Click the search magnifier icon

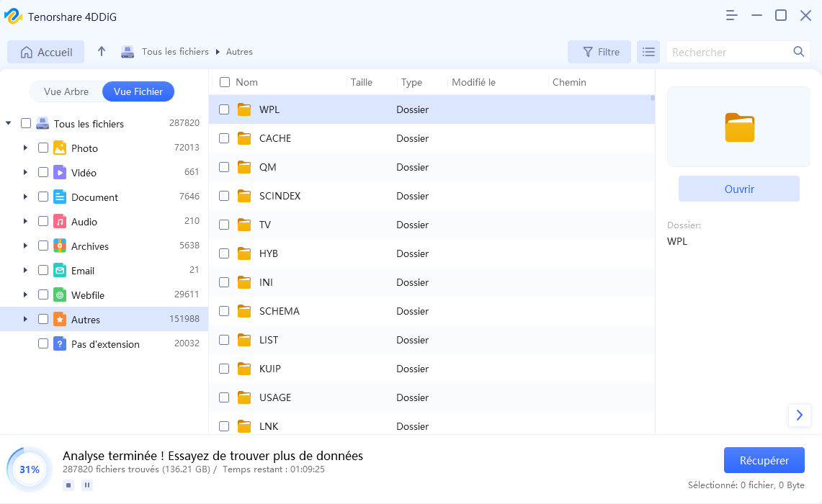click(798, 52)
